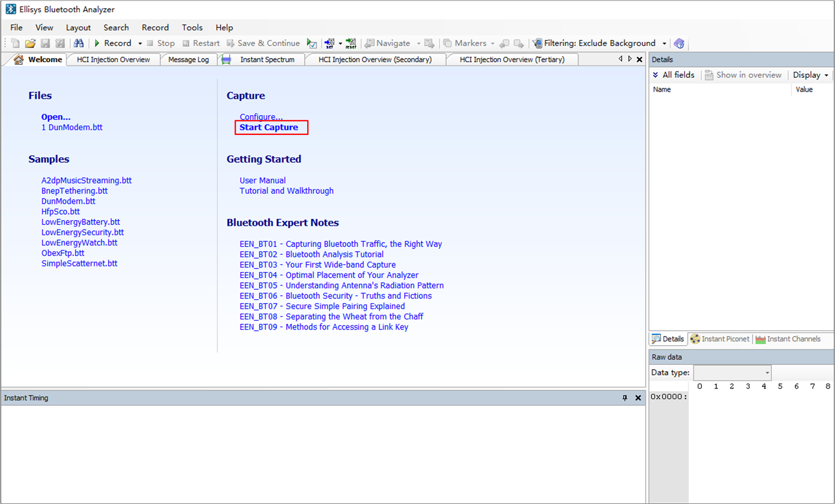The width and height of the screenshot is (835, 504).
Task: Switch to the Instant Spectrum tab
Action: [262, 60]
